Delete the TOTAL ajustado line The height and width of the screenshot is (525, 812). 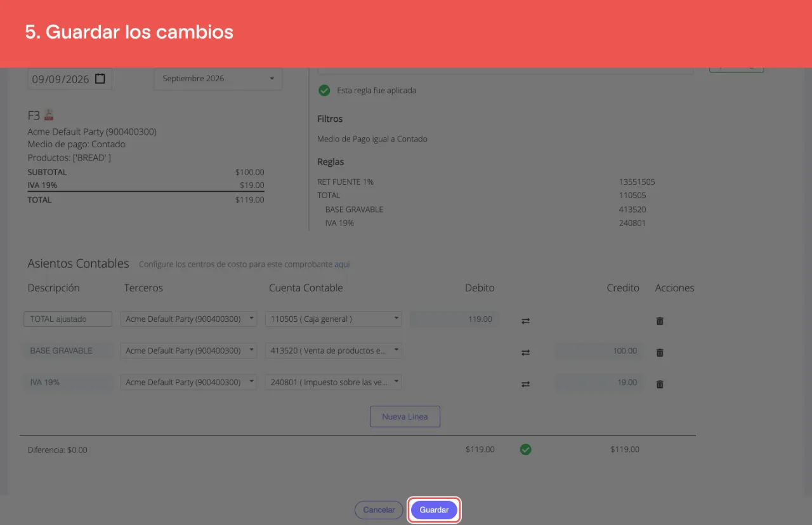[660, 321]
